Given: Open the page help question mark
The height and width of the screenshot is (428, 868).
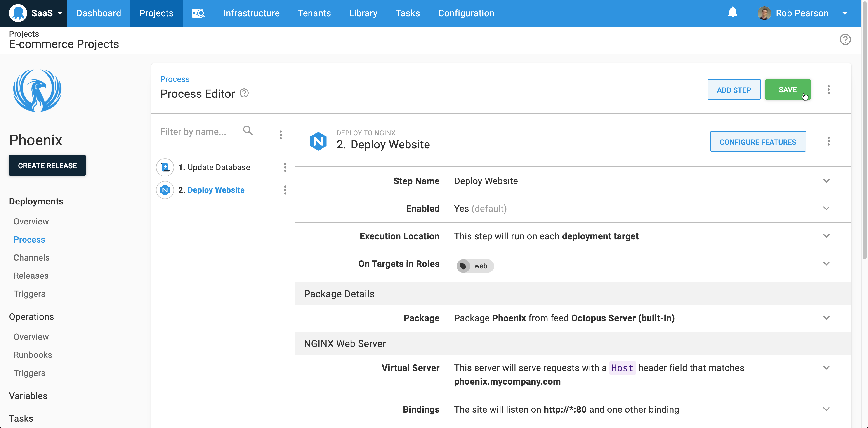Looking at the screenshot, I should click(x=845, y=39).
